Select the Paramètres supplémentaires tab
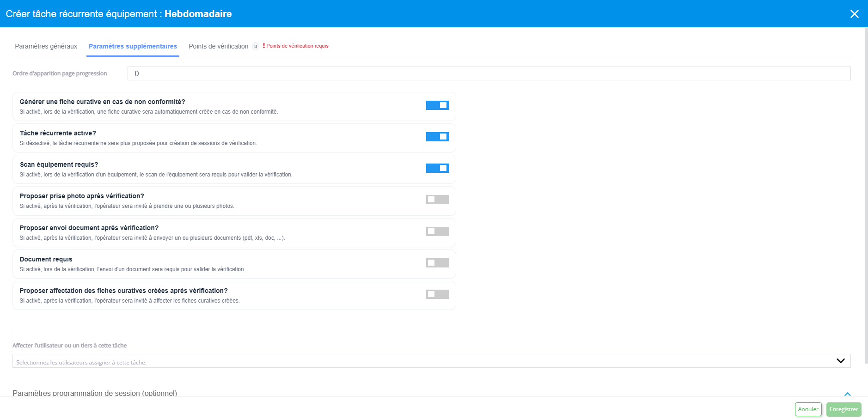Viewport: 868px width, 419px height. point(133,46)
